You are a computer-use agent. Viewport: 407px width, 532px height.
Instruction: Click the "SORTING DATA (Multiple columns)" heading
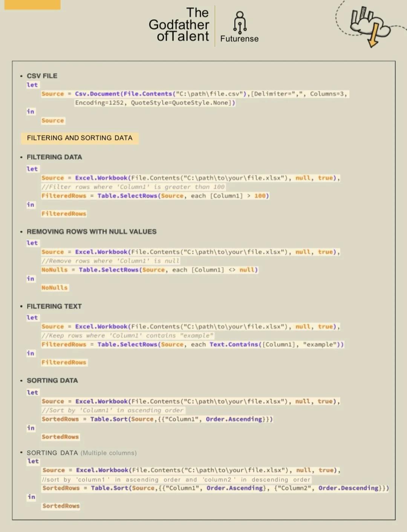[81, 453]
